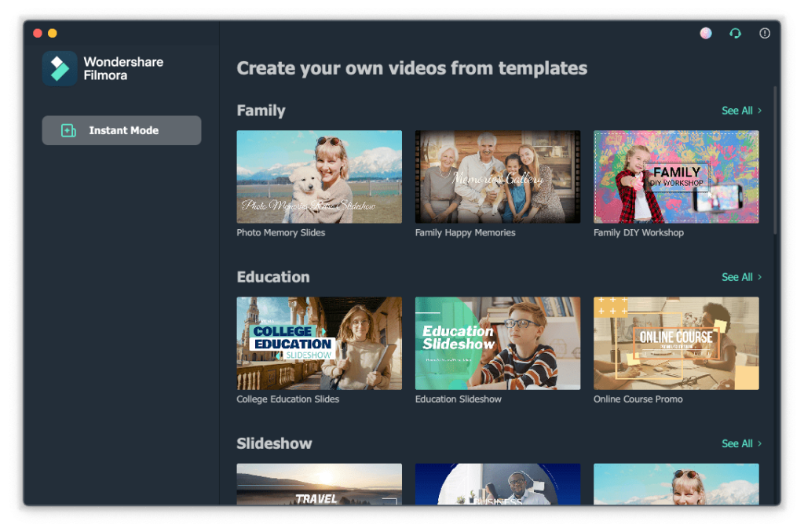804x532 pixels.
Task: Open the Family Happy Memories template
Action: point(498,177)
